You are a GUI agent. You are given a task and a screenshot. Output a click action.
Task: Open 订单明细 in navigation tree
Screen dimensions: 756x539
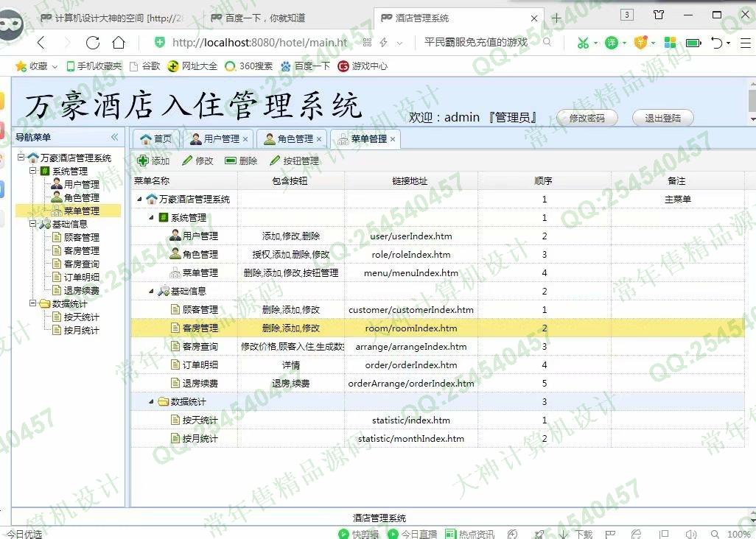[81, 277]
